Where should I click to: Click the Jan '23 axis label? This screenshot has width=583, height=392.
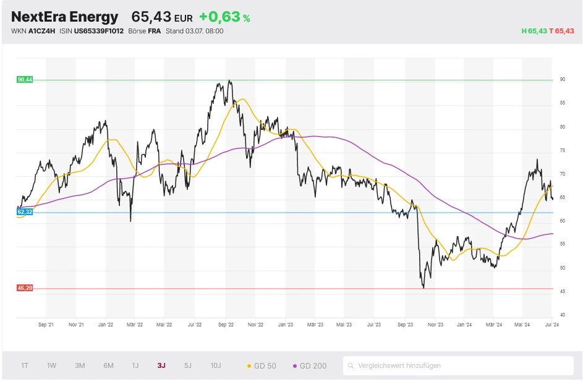(x=285, y=323)
